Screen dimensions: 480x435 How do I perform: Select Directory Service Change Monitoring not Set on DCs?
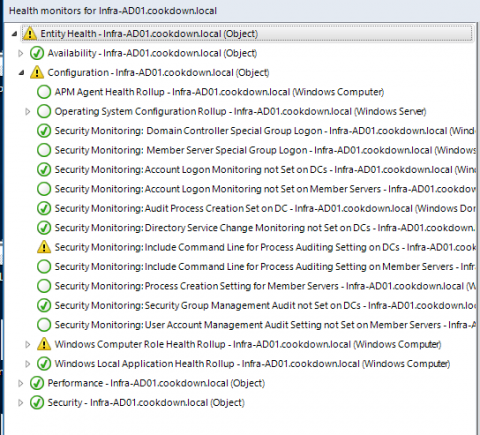click(x=265, y=228)
